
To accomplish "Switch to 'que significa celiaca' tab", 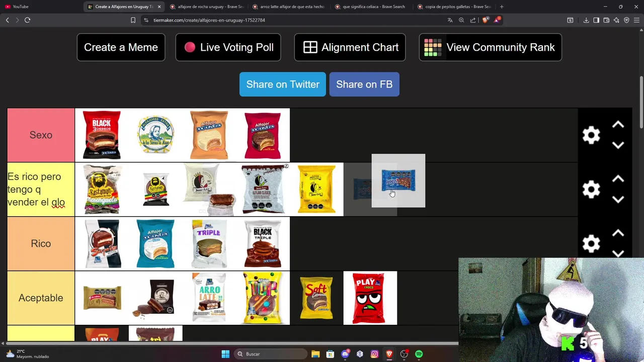I will click(371, 7).
